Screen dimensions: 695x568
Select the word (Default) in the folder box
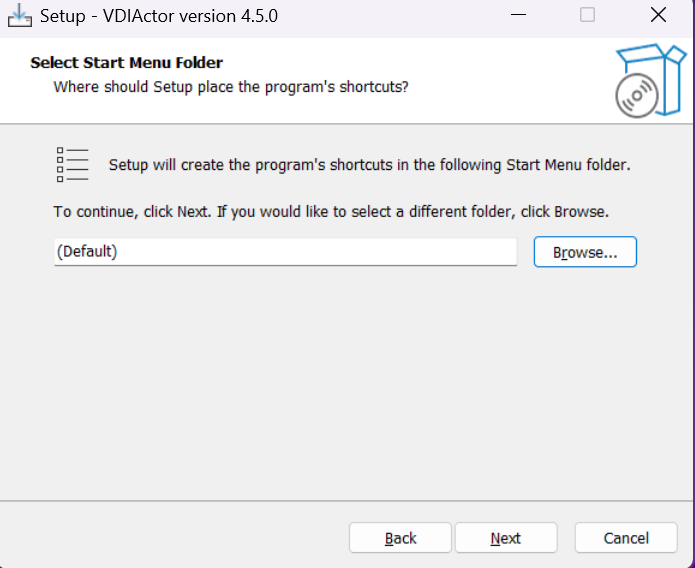coord(87,251)
